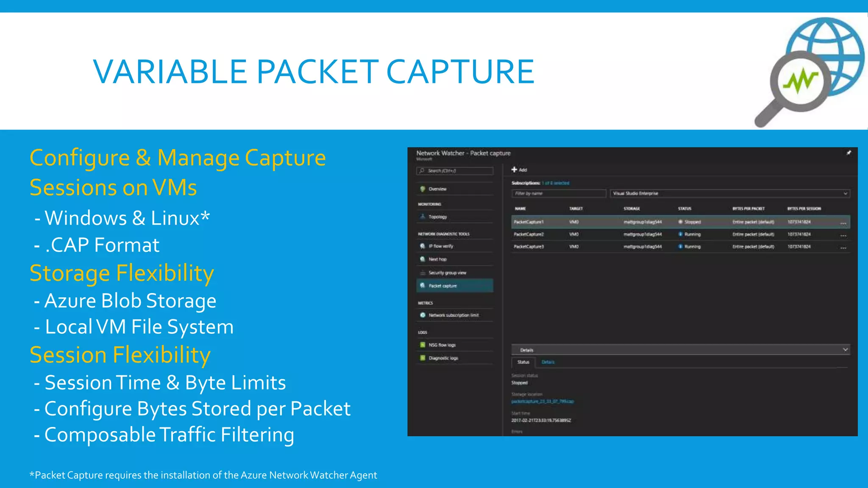Screen dimensions: 868x488
Task: Collapse the Details section chevron
Action: (845, 350)
